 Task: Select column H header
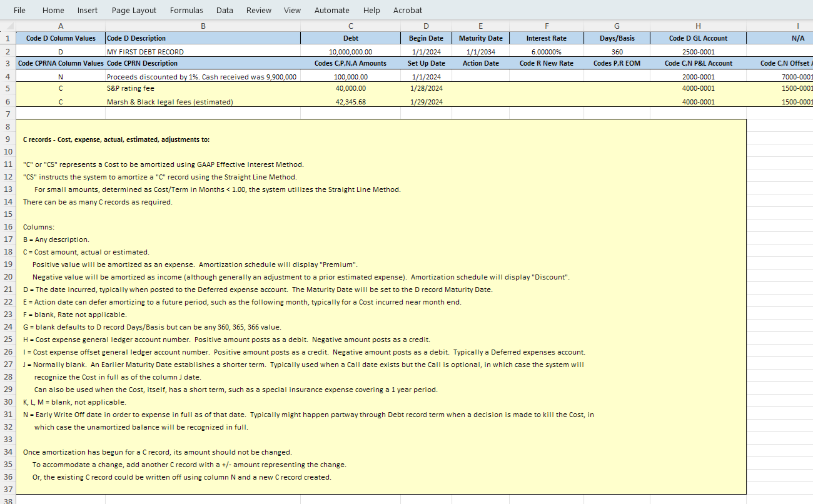[x=698, y=26]
